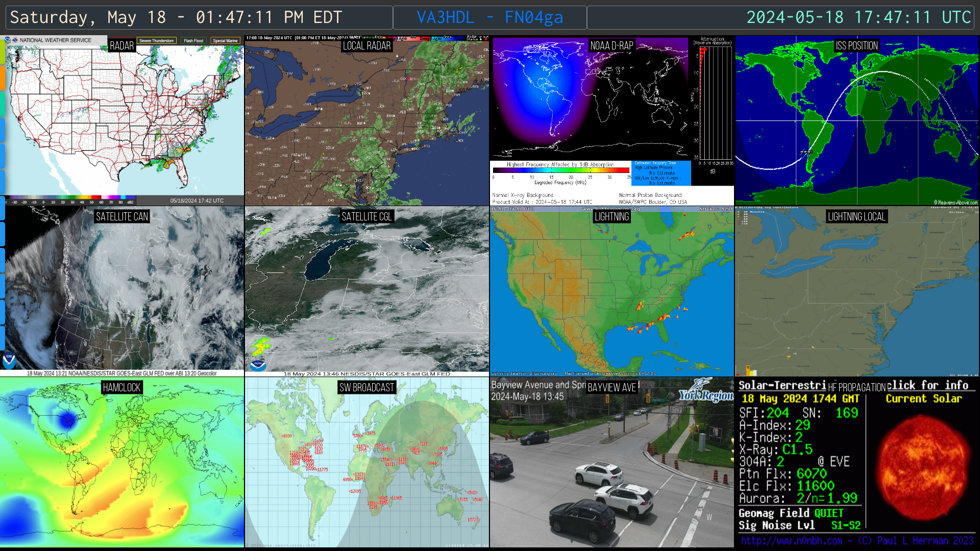Screen dimensions: 980x551
Task: Open the SW BROADCAST map tile
Action: pyautogui.click(x=366, y=462)
